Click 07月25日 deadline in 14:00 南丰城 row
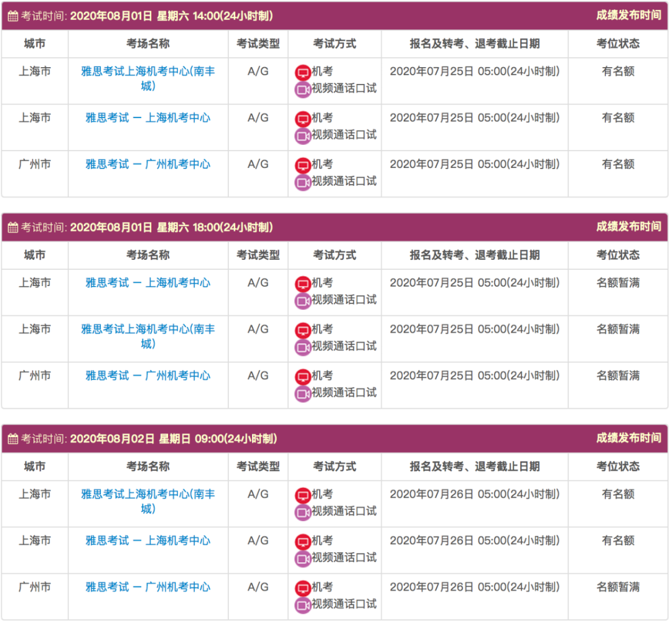 [x=475, y=72]
